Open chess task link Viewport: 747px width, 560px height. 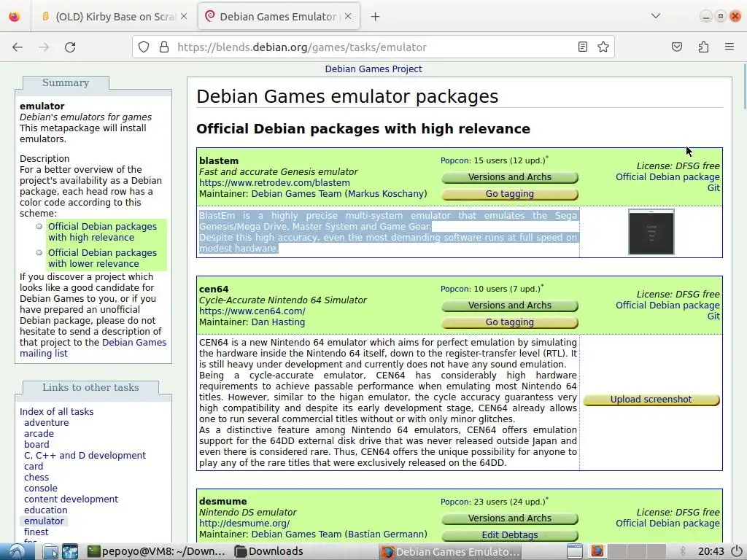point(36,478)
